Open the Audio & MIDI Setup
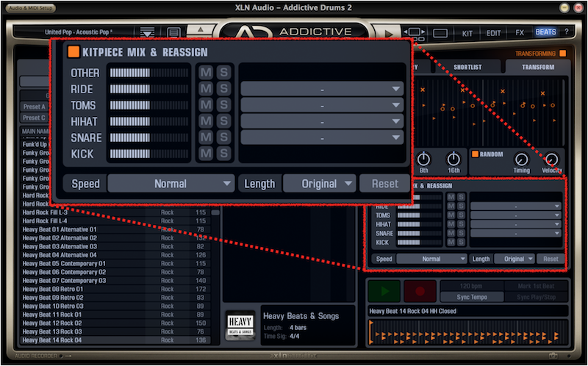This screenshot has height=366, width=588. coord(31,8)
